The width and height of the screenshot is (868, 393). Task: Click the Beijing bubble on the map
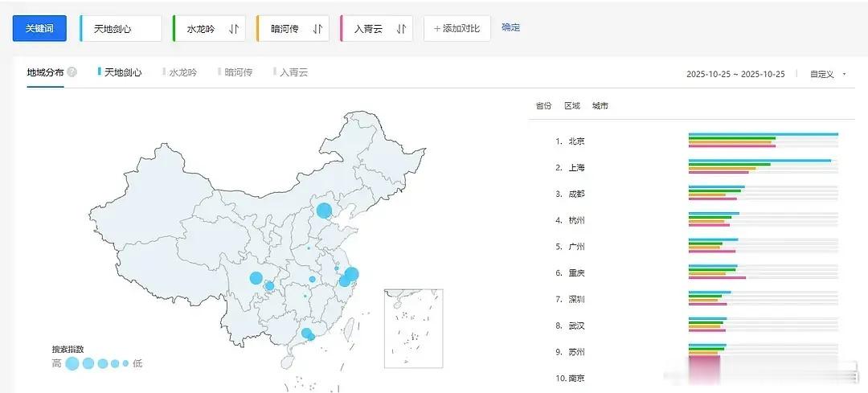tap(325, 211)
